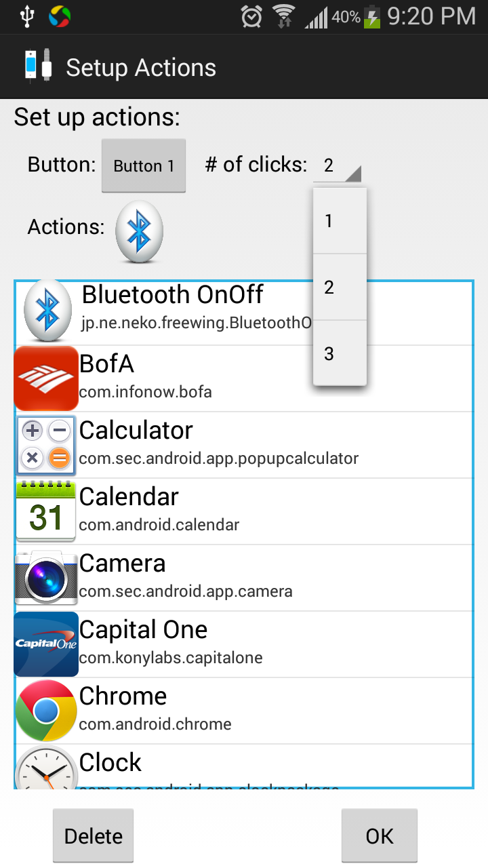Tap the Bluetooth OnOff app icon in list
The width and height of the screenshot is (488, 868).
coord(47,312)
